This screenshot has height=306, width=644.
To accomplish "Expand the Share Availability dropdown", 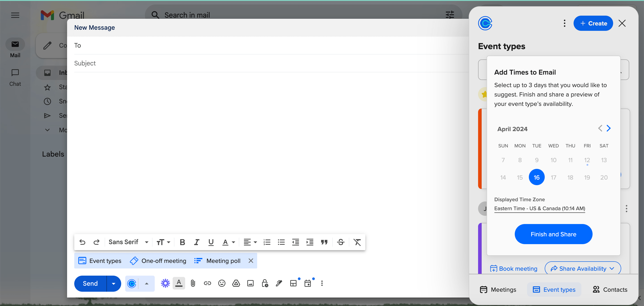I will tap(583, 268).
